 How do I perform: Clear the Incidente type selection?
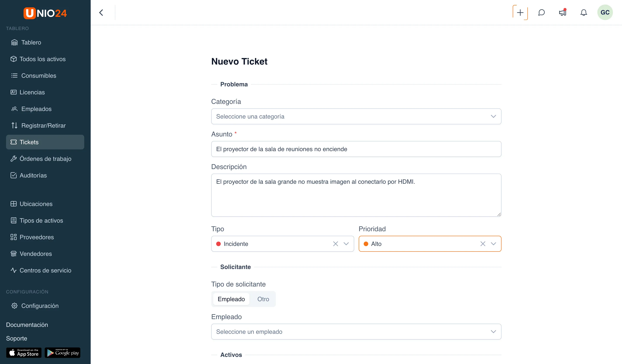point(335,244)
